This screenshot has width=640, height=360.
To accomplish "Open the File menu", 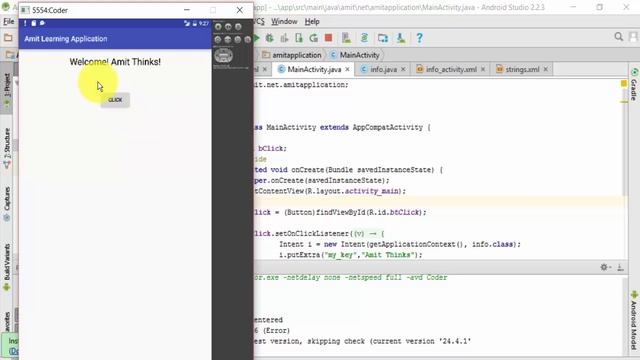I will point(9,21).
